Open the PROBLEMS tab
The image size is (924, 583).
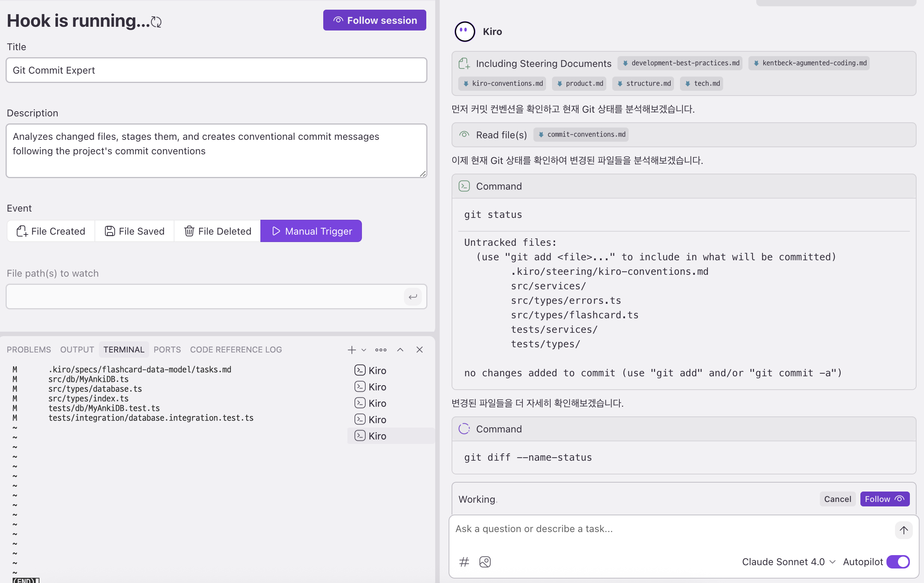click(x=29, y=350)
